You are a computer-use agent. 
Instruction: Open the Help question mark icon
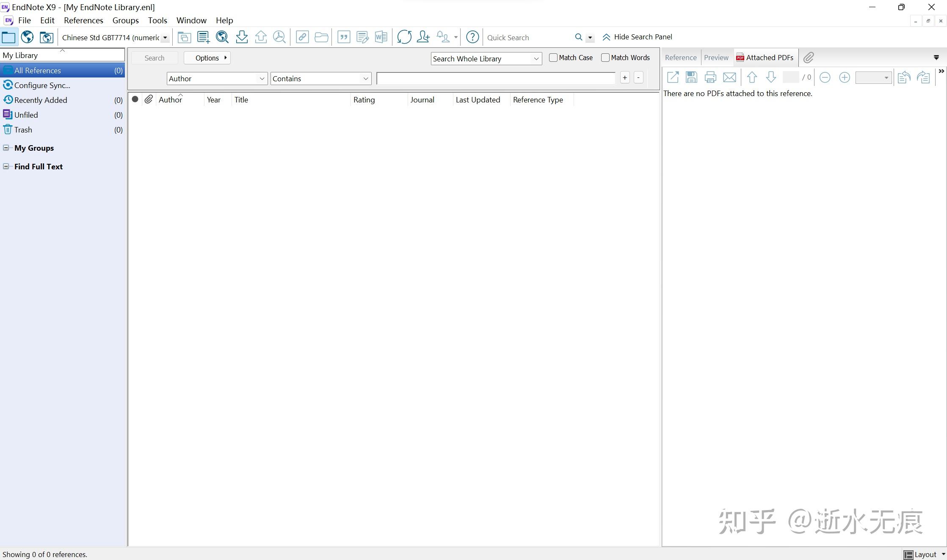coord(472,37)
